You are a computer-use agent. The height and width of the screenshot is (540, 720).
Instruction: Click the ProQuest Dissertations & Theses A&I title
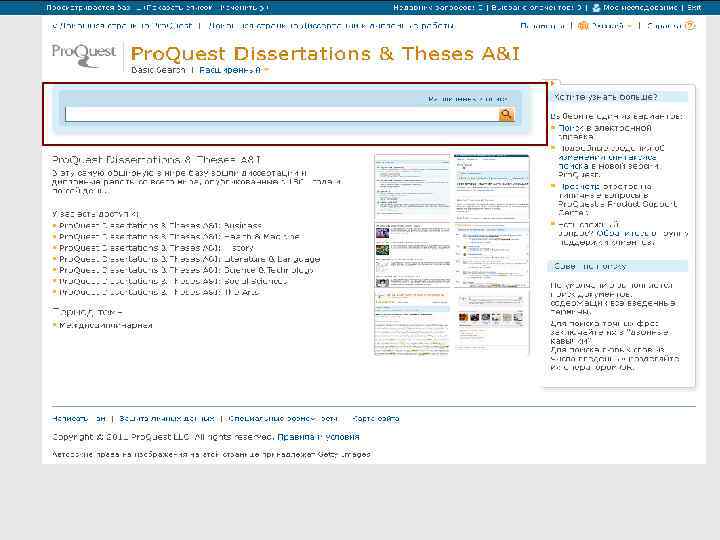click(x=325, y=54)
